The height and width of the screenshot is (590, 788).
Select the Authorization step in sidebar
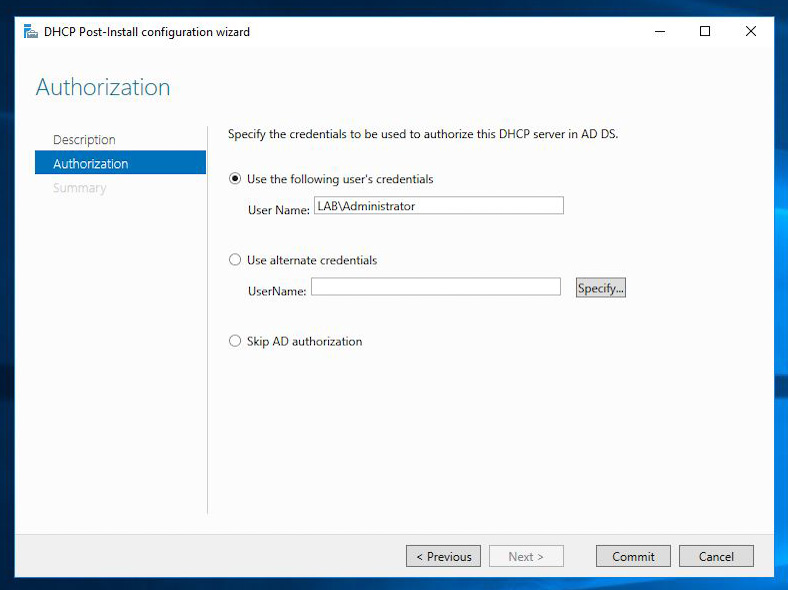(x=120, y=162)
